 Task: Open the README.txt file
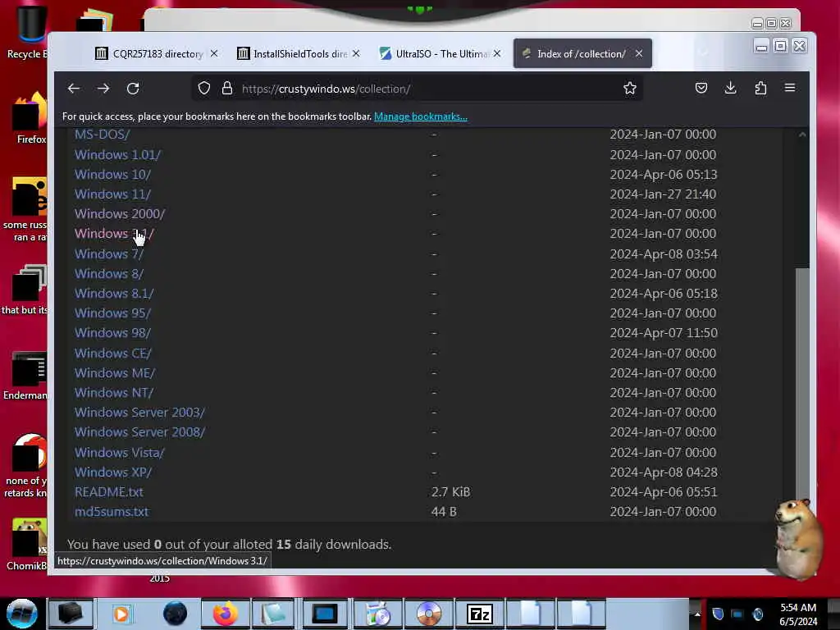[109, 492]
